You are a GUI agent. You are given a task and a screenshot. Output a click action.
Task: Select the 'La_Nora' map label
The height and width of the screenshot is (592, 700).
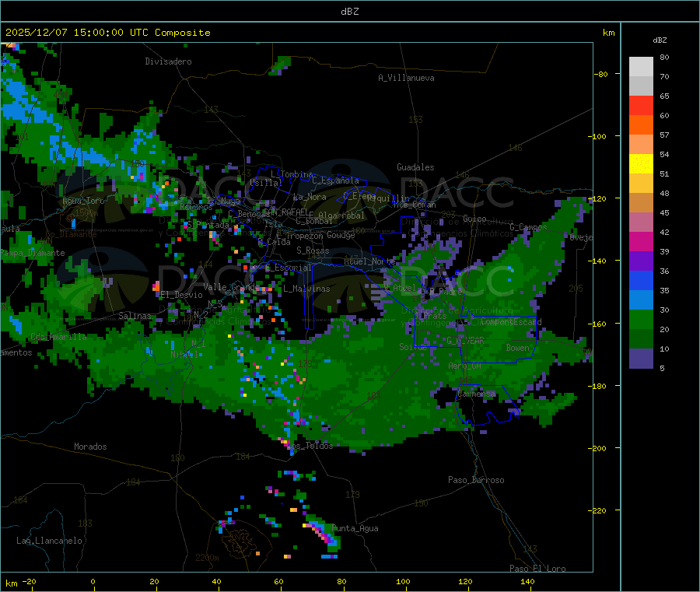click(310, 197)
